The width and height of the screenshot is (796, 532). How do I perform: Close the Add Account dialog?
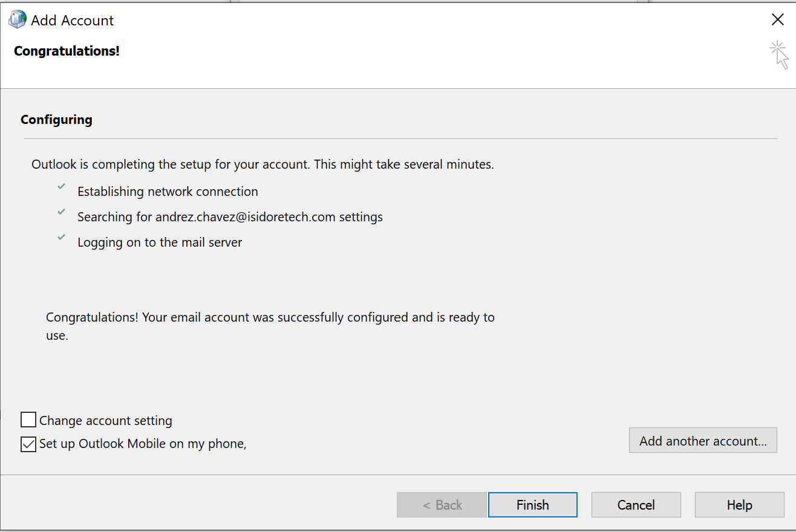click(778, 20)
